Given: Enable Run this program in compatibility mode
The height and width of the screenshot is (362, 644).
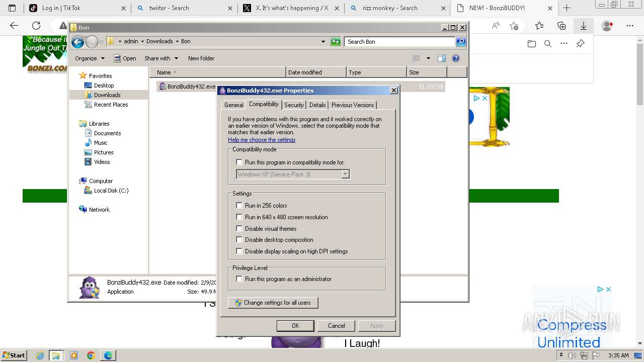Looking at the screenshot, I should (239, 162).
